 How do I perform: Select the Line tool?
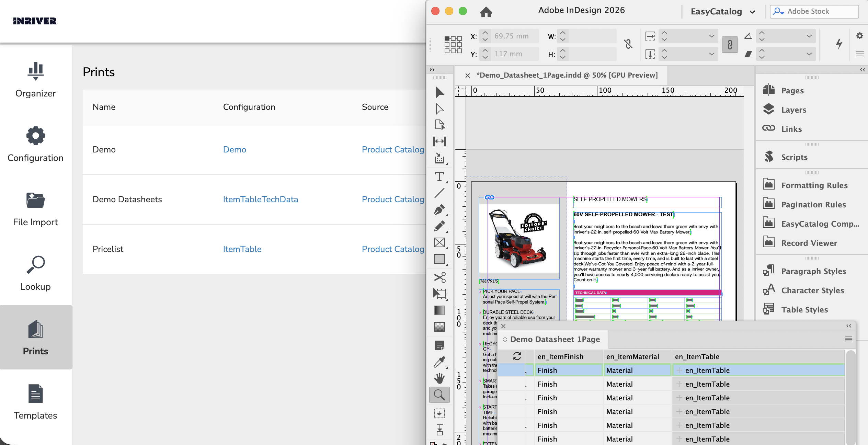439,193
